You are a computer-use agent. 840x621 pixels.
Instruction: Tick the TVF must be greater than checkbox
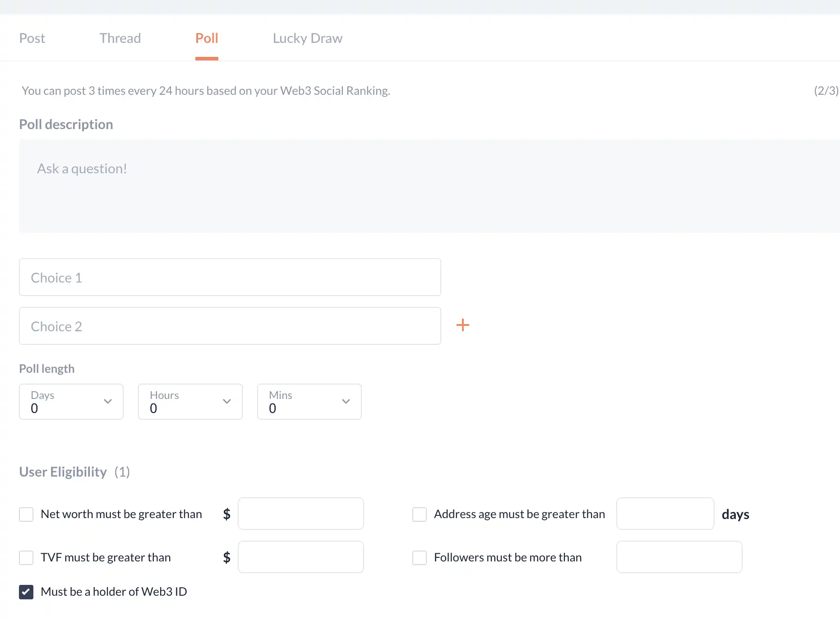click(26, 558)
